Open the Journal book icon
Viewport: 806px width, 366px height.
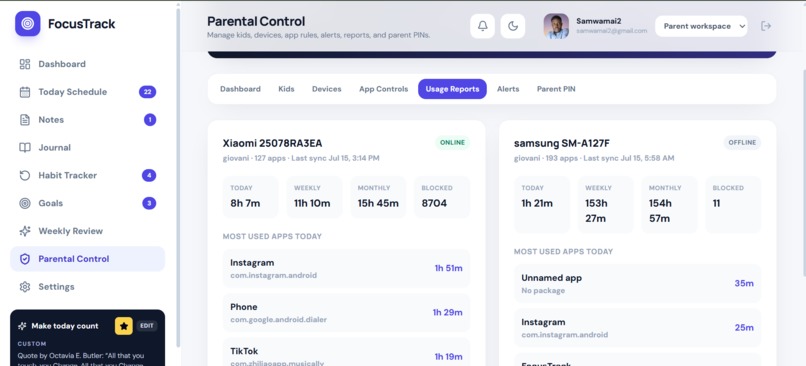click(x=25, y=148)
